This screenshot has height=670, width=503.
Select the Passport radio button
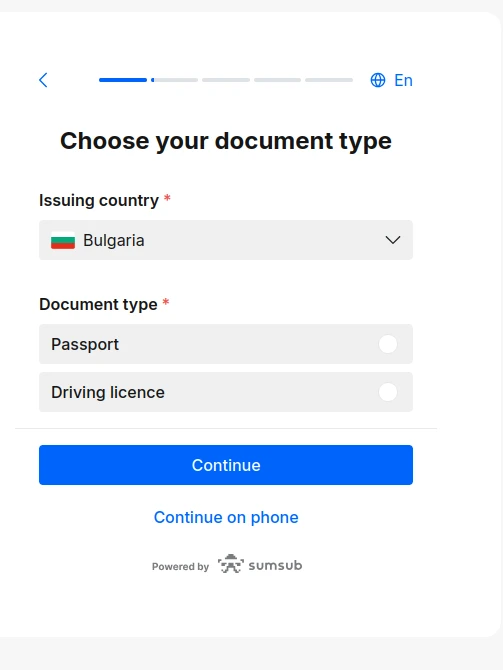[x=388, y=344]
